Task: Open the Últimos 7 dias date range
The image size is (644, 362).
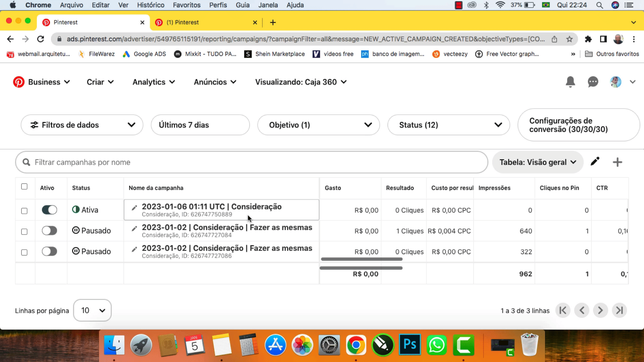Action: click(200, 125)
